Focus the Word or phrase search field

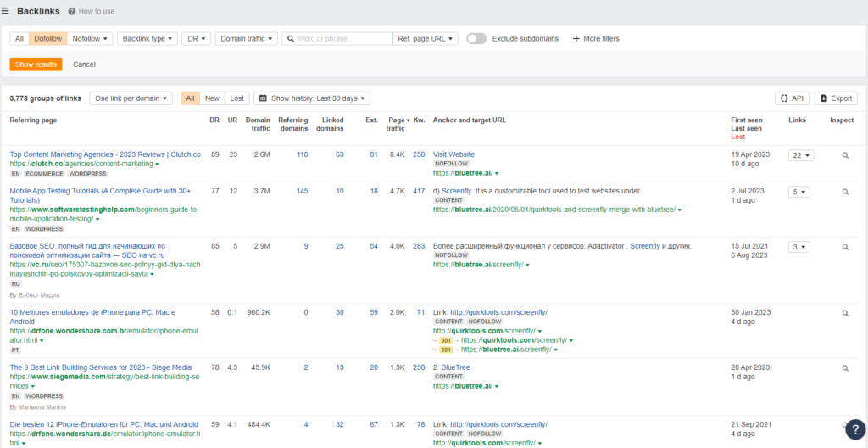[337, 39]
